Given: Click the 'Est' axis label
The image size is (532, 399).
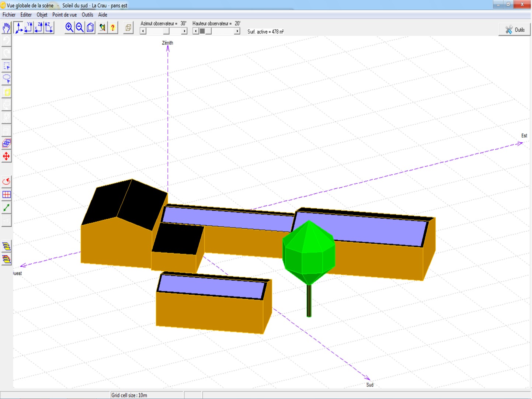Looking at the screenshot, I should (524, 136).
